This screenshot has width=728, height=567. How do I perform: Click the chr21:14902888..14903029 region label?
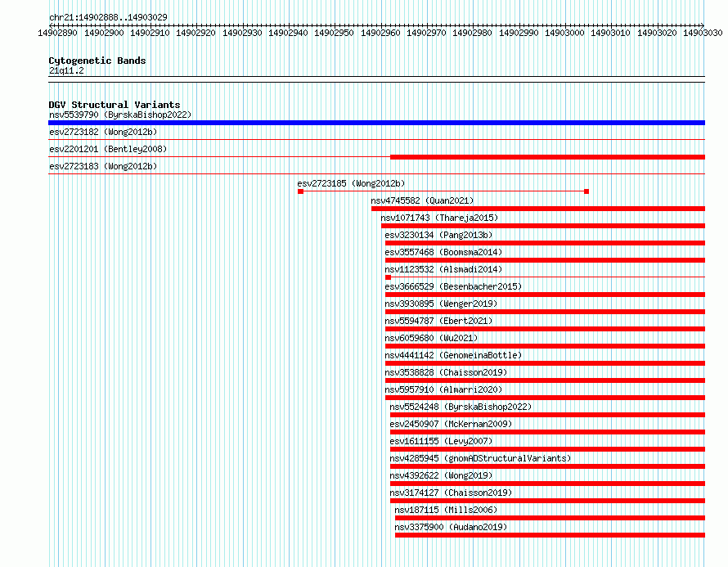coord(108,17)
